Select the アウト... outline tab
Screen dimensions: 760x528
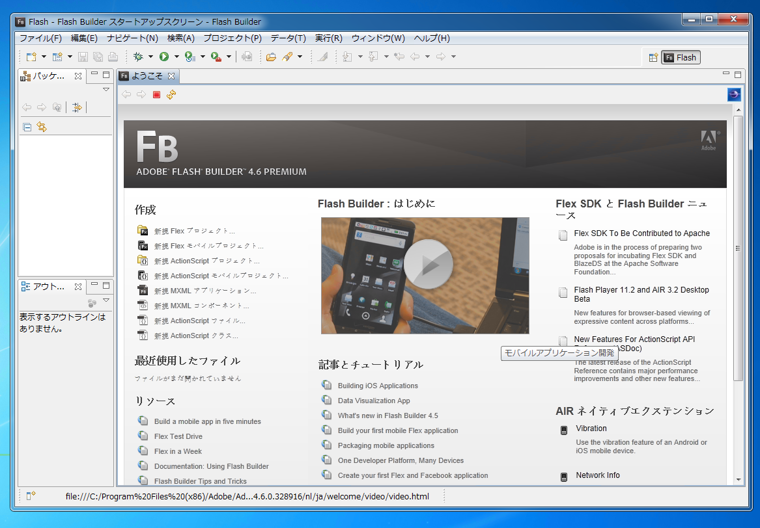click(48, 287)
